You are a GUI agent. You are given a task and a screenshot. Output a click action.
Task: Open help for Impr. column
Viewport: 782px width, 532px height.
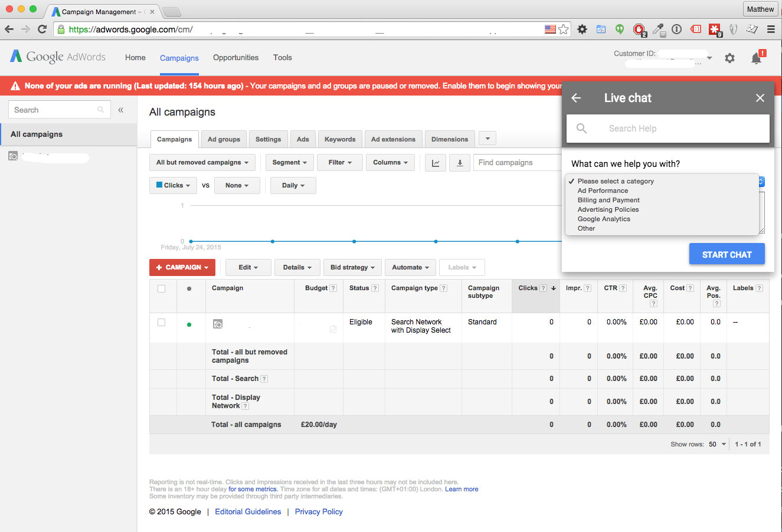click(x=588, y=288)
